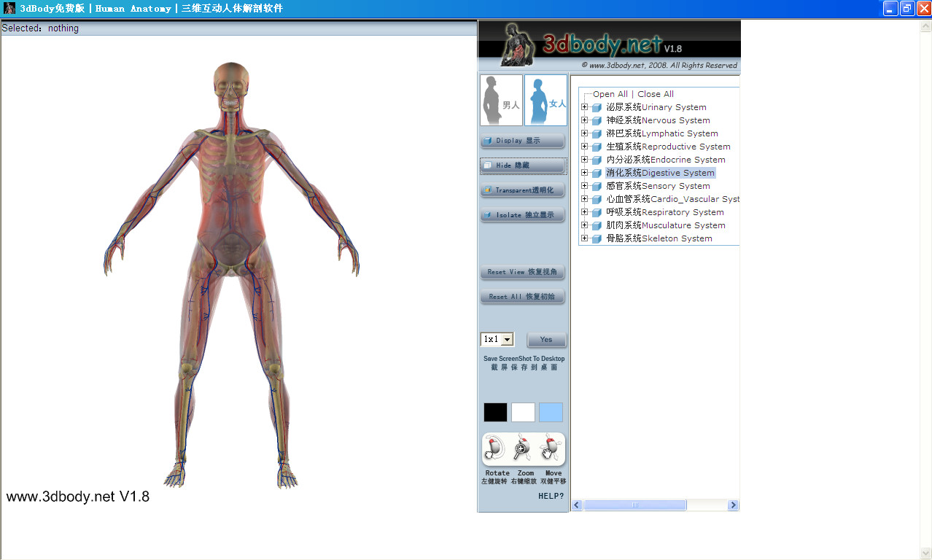932x560 pixels.
Task: Select the 男人 male model icon
Action: [500, 99]
